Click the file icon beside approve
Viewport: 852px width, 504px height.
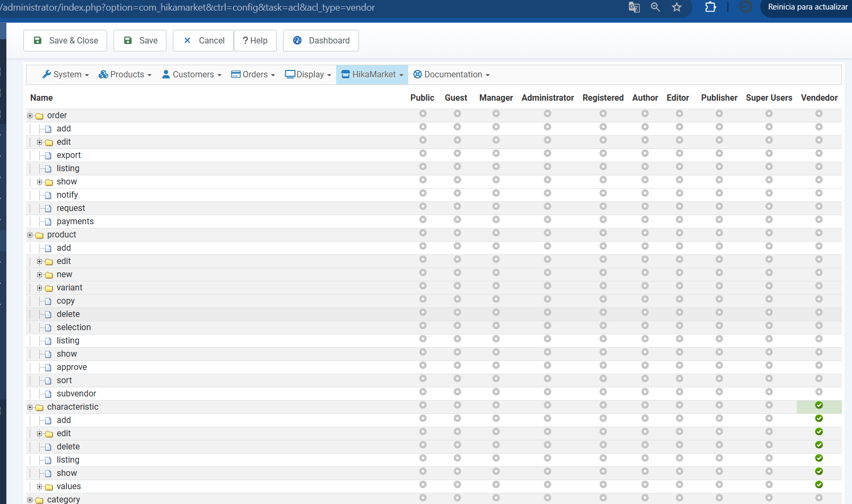click(48, 368)
